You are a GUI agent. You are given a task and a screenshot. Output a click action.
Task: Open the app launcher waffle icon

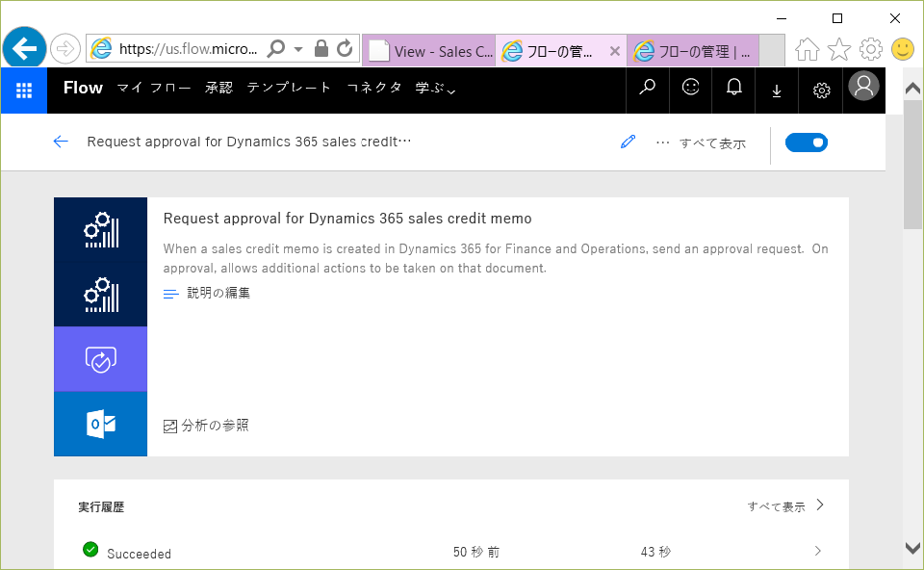click(x=23, y=91)
